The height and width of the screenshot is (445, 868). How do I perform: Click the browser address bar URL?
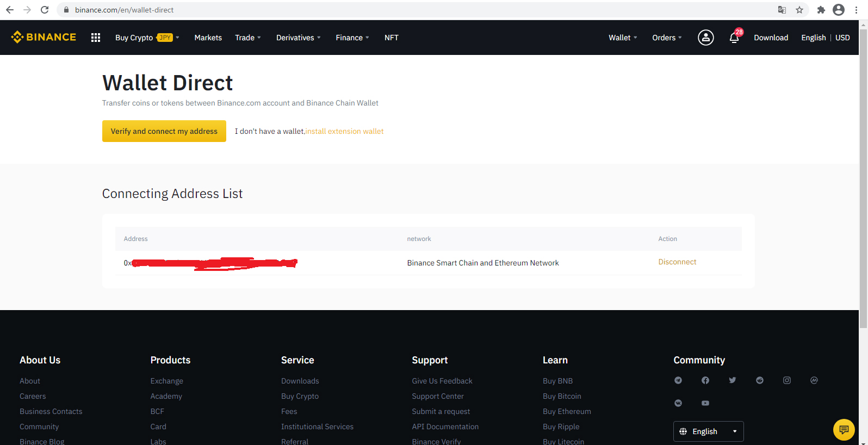125,10
